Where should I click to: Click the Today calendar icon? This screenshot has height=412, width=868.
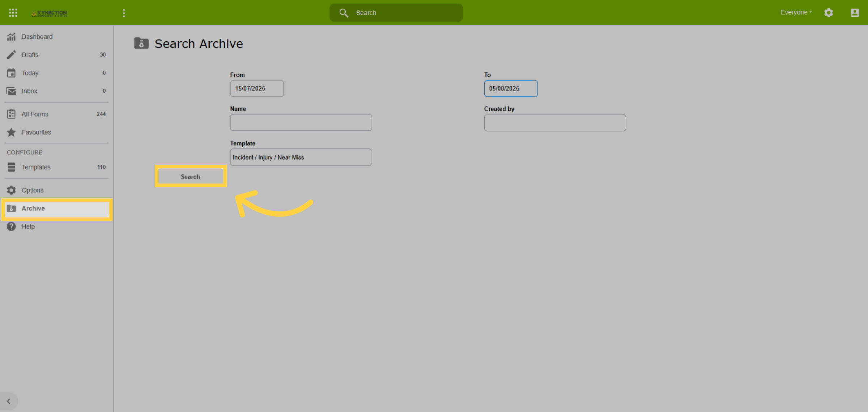pyautogui.click(x=11, y=73)
